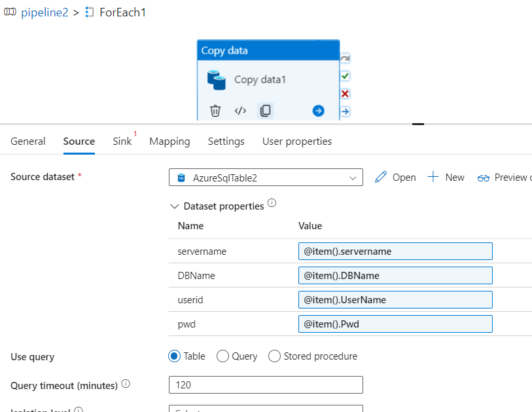Choose the Stored procedure option
The image size is (532, 412).
274,356
